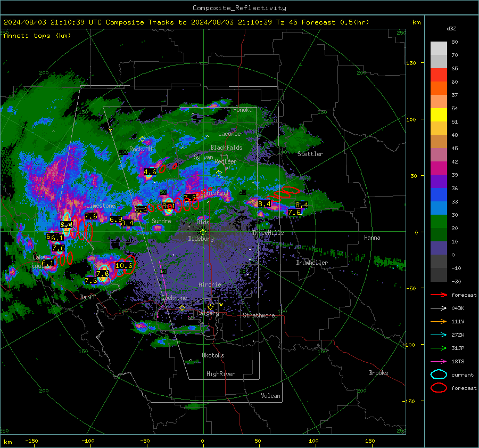Click the Innisfail city label
479x448 pixels.
(214, 193)
